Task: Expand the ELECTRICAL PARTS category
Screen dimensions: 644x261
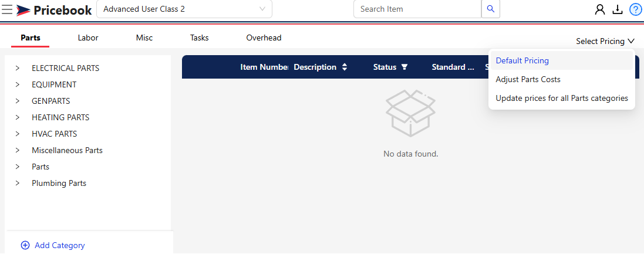Action: point(17,68)
